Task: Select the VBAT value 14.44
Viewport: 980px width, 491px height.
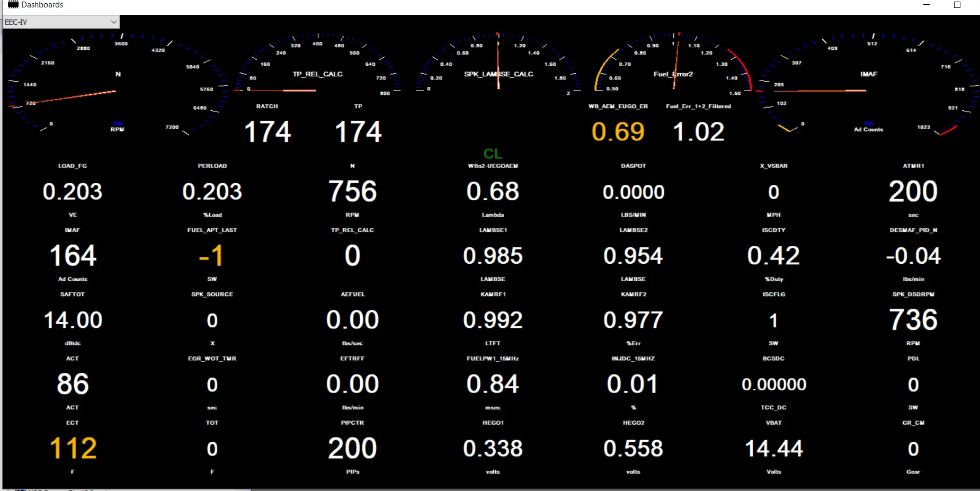Action: click(773, 449)
